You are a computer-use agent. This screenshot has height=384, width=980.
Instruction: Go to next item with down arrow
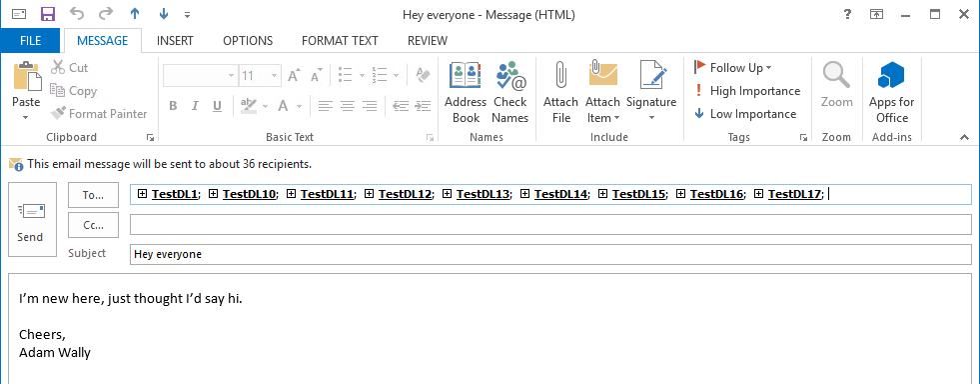[x=164, y=14]
